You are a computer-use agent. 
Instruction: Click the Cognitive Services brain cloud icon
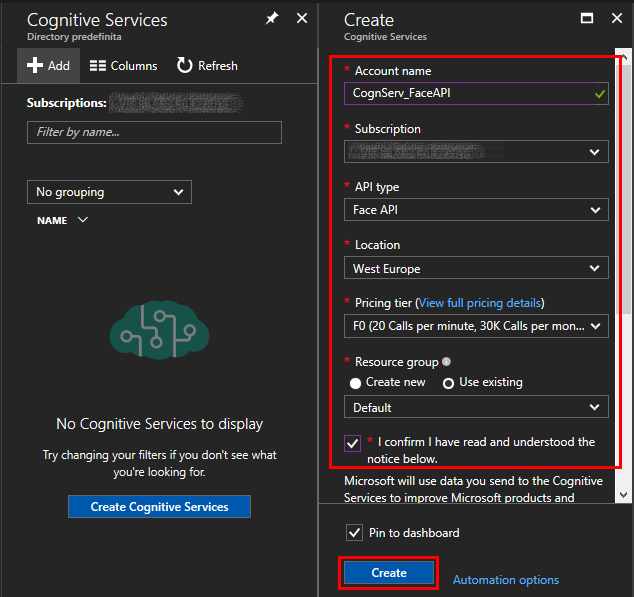pyautogui.click(x=160, y=330)
